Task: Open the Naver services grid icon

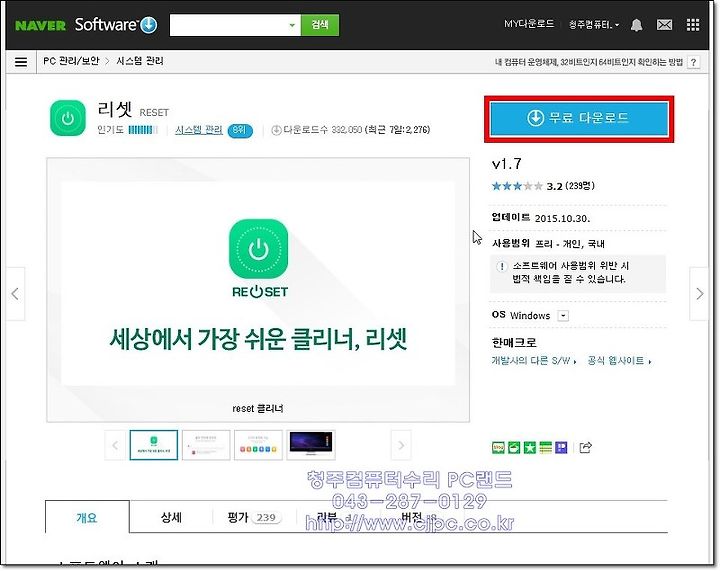Action: (x=692, y=25)
